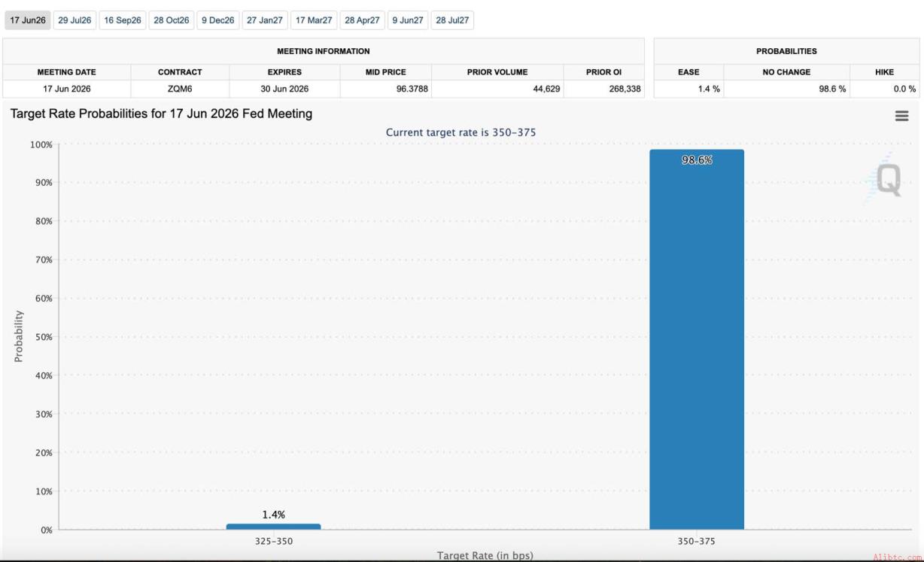Click the 350-375 target rate bar
This screenshot has height=562, width=924.
697,339
